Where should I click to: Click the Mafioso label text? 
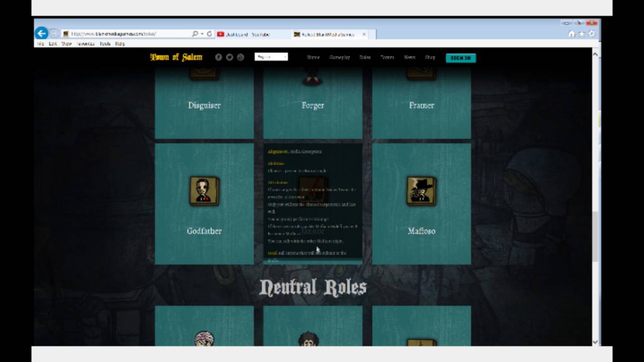(422, 231)
